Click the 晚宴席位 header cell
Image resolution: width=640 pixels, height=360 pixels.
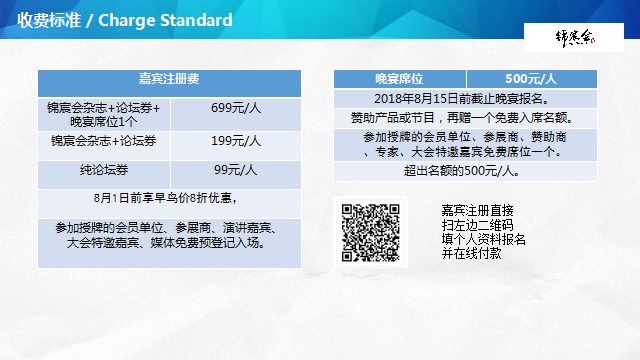coord(400,79)
